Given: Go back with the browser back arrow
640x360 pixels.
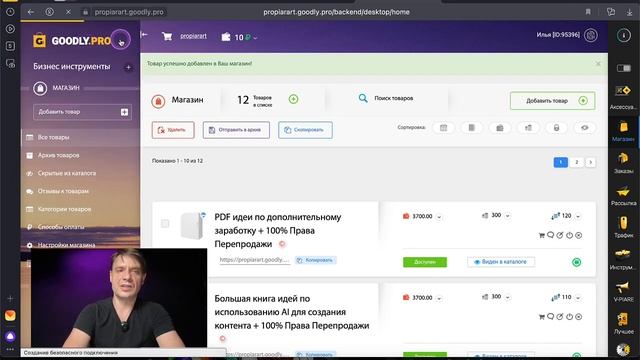Looking at the screenshot, I should click(x=31, y=12).
